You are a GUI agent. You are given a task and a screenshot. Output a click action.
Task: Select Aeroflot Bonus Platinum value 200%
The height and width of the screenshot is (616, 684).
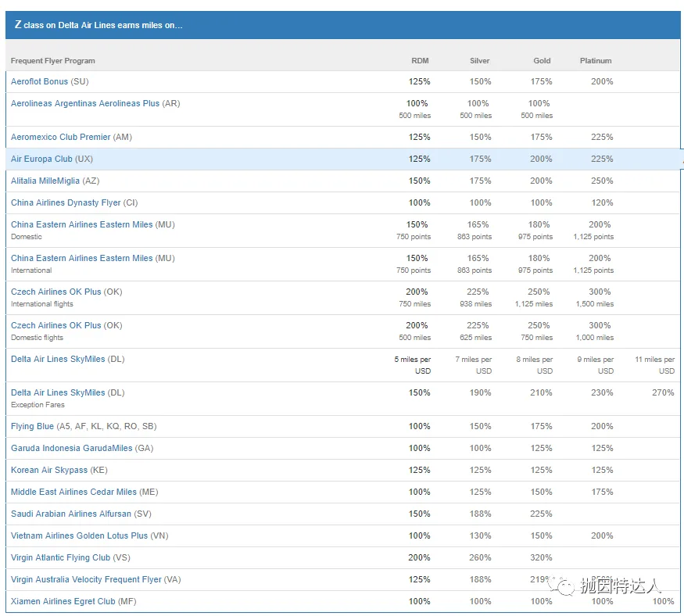[x=602, y=81]
